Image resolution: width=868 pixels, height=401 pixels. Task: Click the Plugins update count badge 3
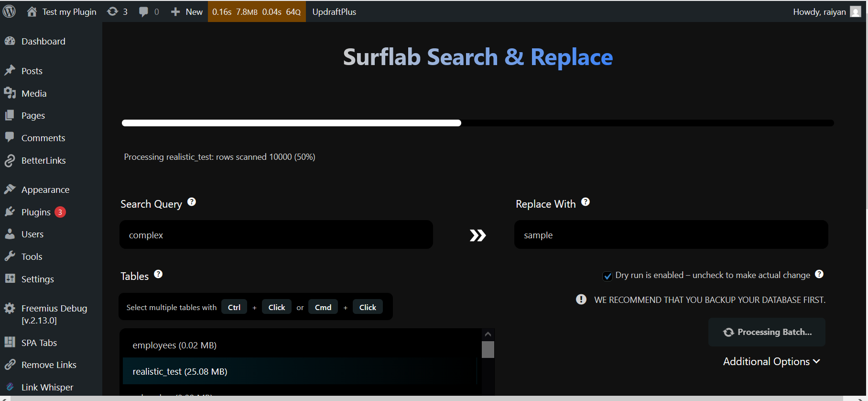pyautogui.click(x=60, y=212)
